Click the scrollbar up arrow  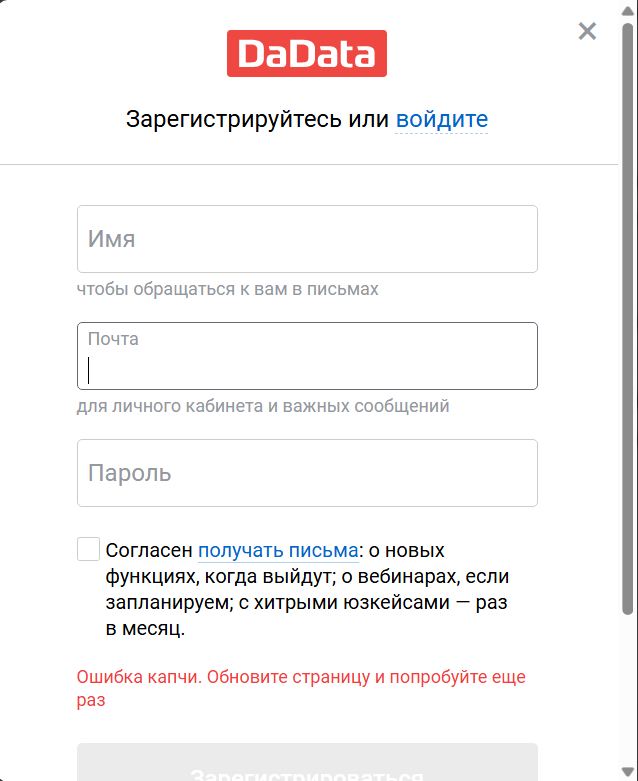628,11
